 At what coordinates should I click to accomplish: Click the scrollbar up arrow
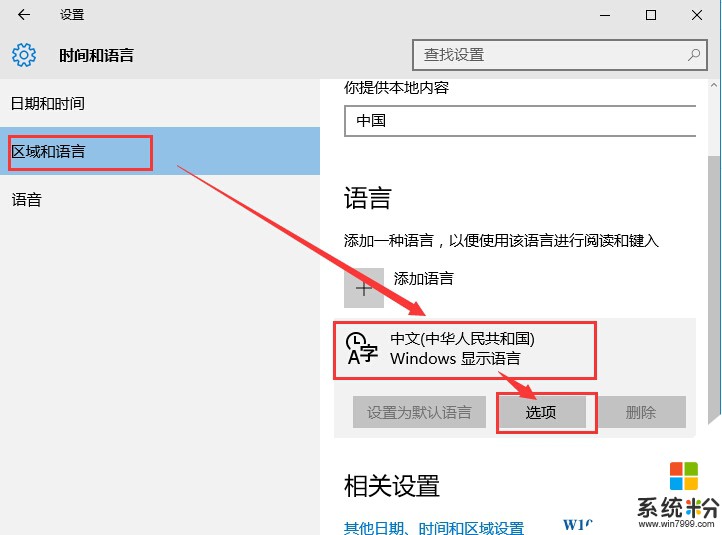tap(714, 85)
